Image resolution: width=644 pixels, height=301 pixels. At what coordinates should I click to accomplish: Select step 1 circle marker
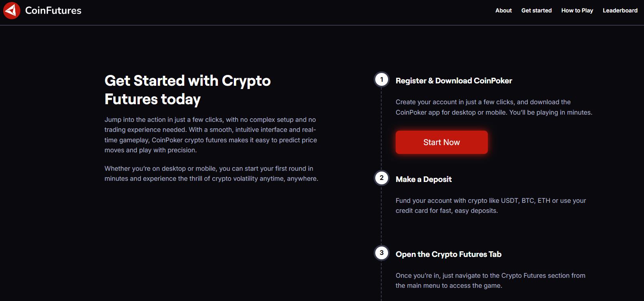(x=382, y=79)
